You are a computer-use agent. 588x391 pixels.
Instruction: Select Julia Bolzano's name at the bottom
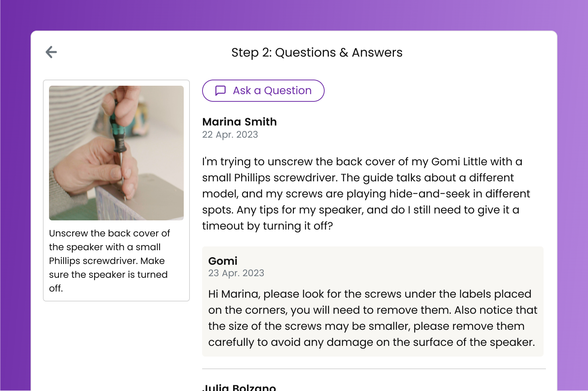click(x=239, y=386)
